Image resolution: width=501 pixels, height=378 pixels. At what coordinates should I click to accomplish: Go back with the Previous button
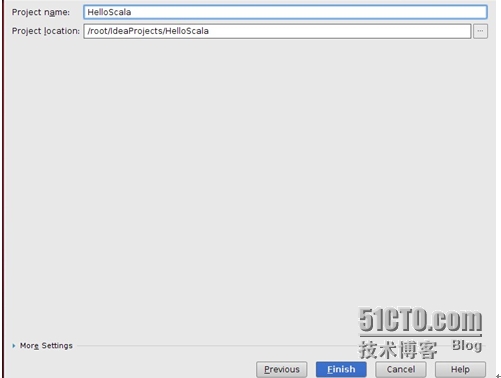pyautogui.click(x=282, y=369)
